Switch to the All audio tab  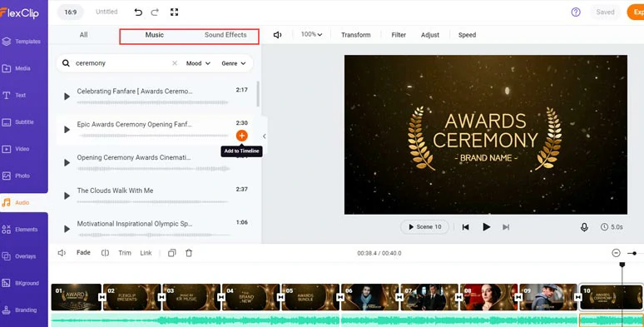click(x=84, y=35)
